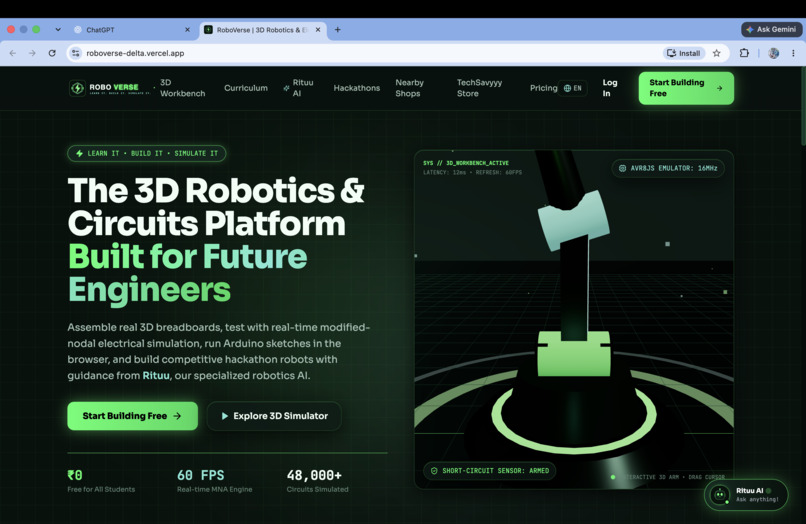Open the Rituu AI chat widget
The image size is (806, 524).
point(745,495)
